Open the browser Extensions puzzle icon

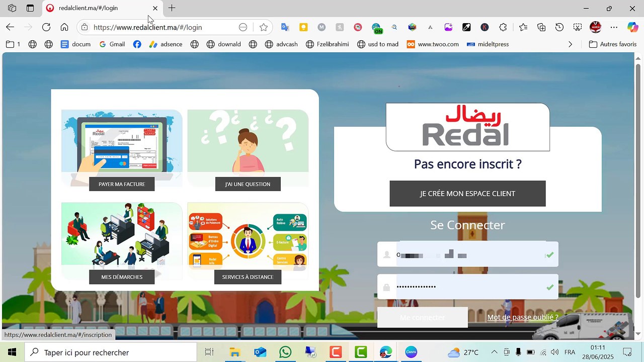(x=503, y=27)
